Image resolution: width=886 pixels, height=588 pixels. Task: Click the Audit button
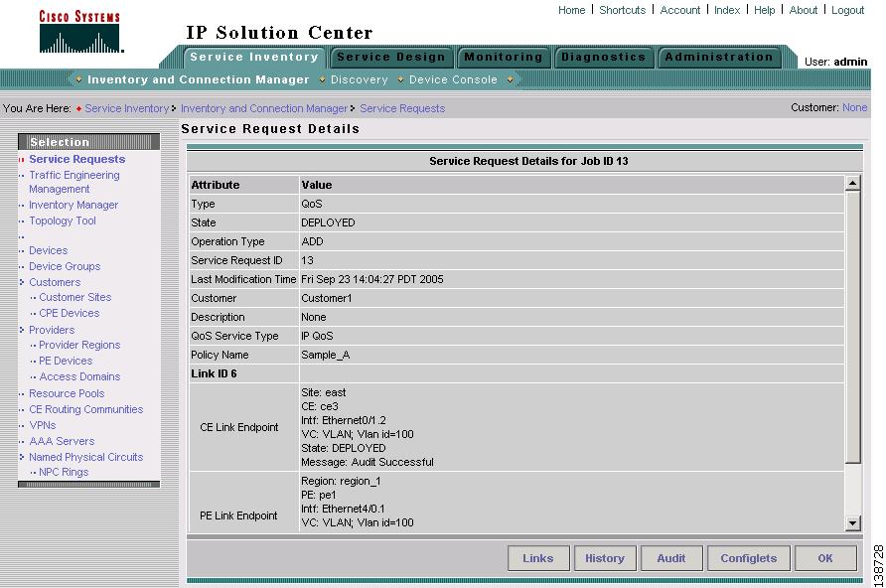point(671,558)
